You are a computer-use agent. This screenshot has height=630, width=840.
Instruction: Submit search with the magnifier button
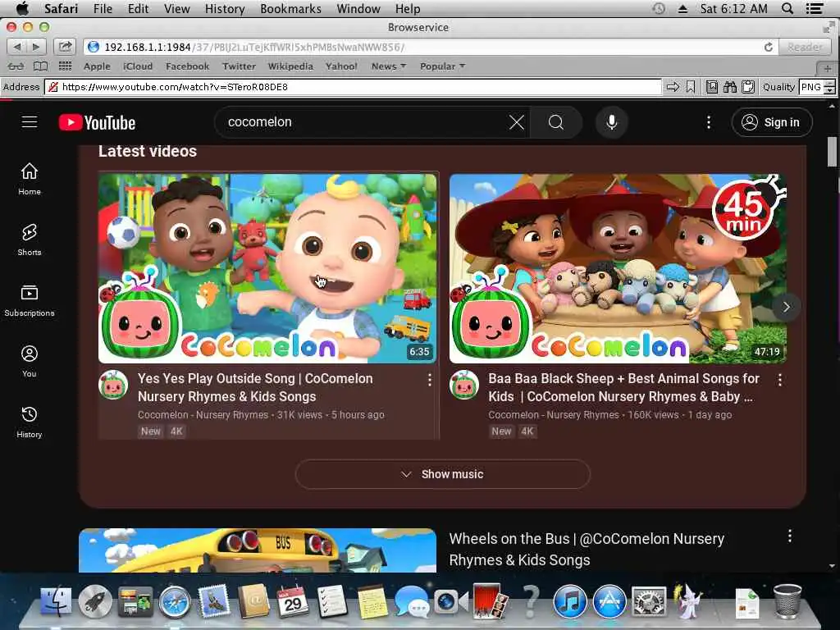tap(556, 122)
